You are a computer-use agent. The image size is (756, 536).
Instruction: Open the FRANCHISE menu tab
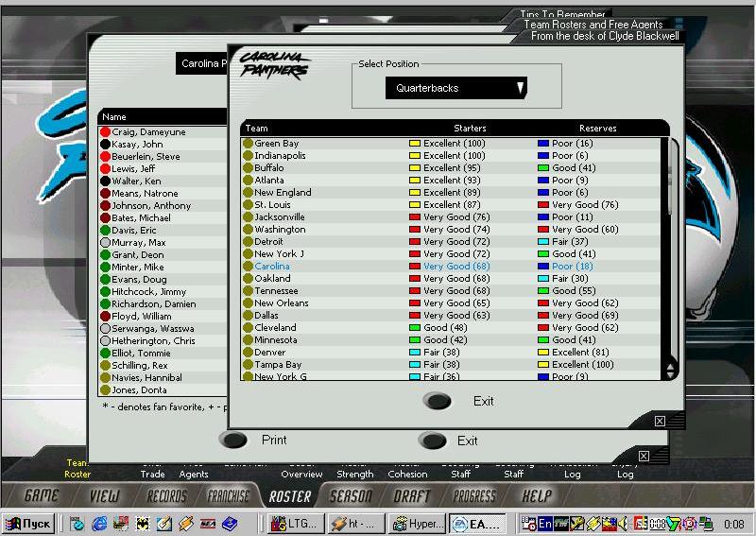[x=228, y=496]
